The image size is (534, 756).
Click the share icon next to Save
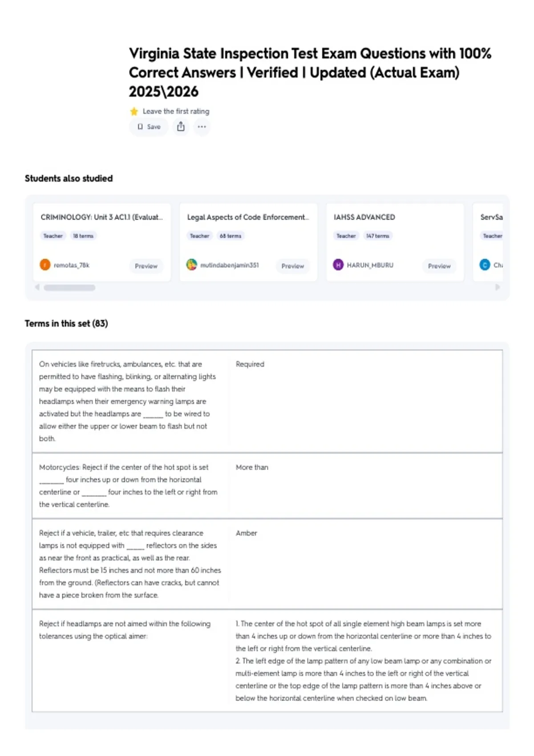coord(181,127)
